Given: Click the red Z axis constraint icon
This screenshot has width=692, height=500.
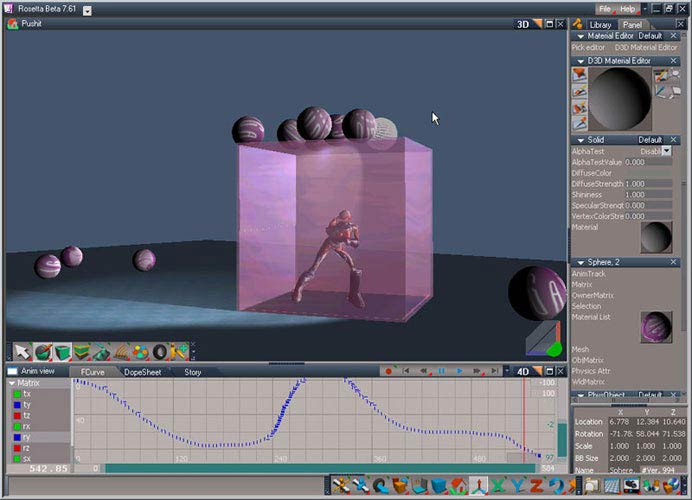Looking at the screenshot, I should pos(538,487).
